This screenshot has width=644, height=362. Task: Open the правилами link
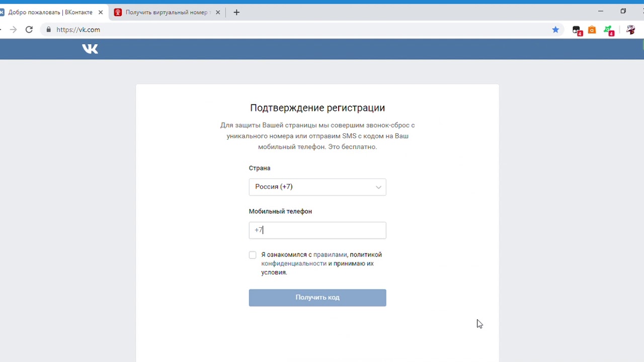coord(330,254)
